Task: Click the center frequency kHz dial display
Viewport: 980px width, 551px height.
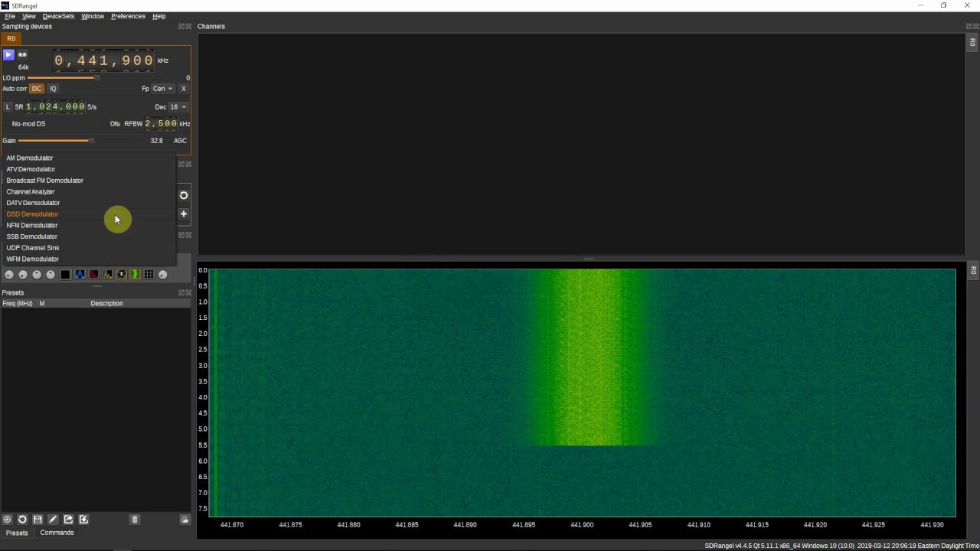Action: 103,60
